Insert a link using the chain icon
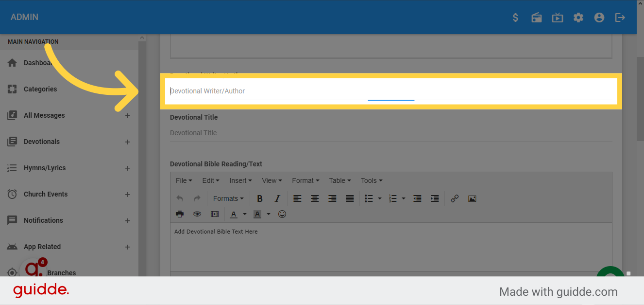644x305 pixels. (455, 198)
